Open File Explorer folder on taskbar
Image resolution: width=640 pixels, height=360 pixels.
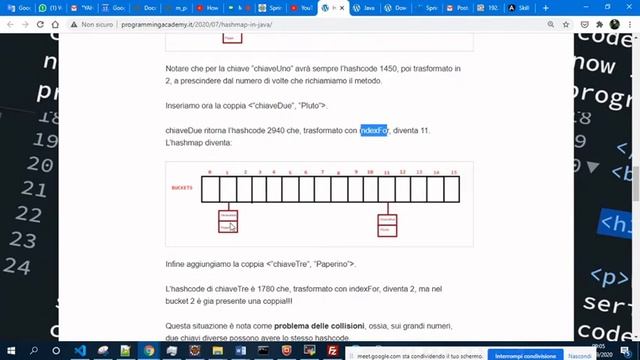(x=218, y=351)
